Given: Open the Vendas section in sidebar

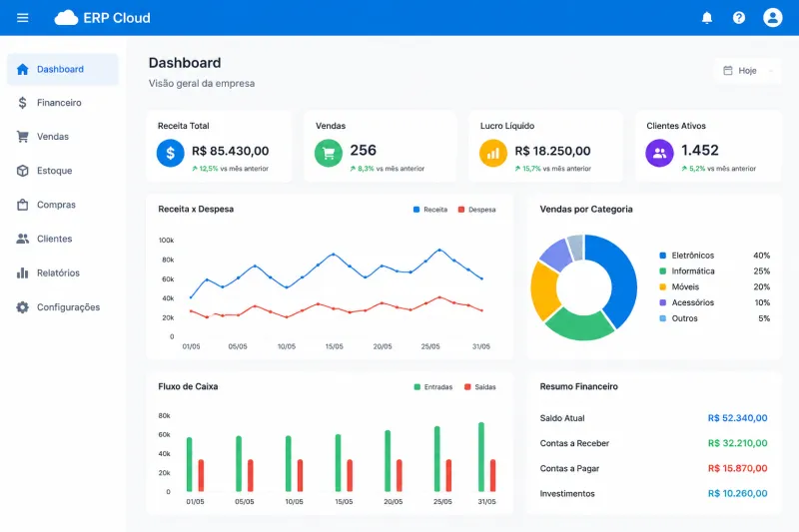Looking at the screenshot, I should click(x=63, y=137).
